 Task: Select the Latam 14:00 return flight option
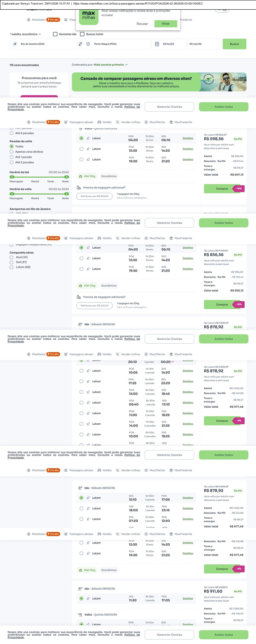coord(81,424)
